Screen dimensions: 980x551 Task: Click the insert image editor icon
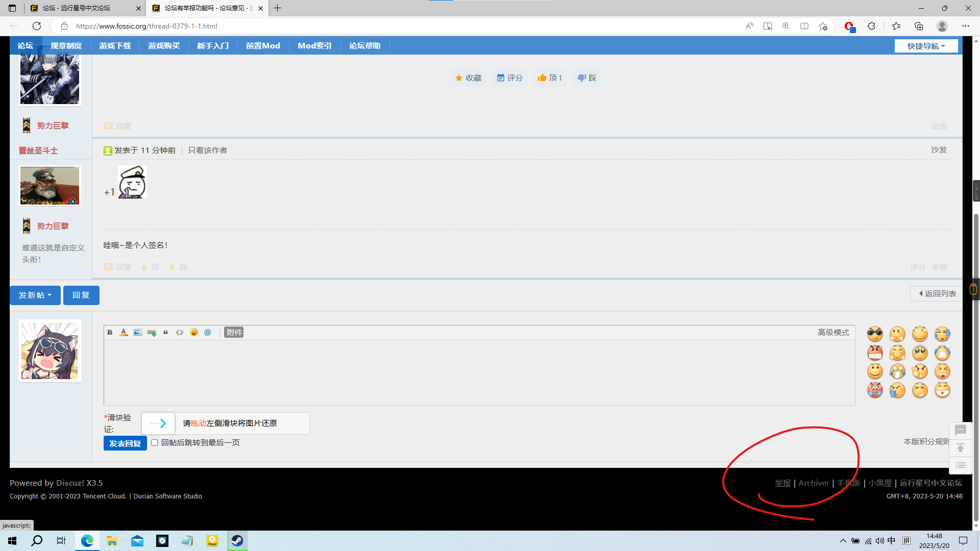(138, 332)
